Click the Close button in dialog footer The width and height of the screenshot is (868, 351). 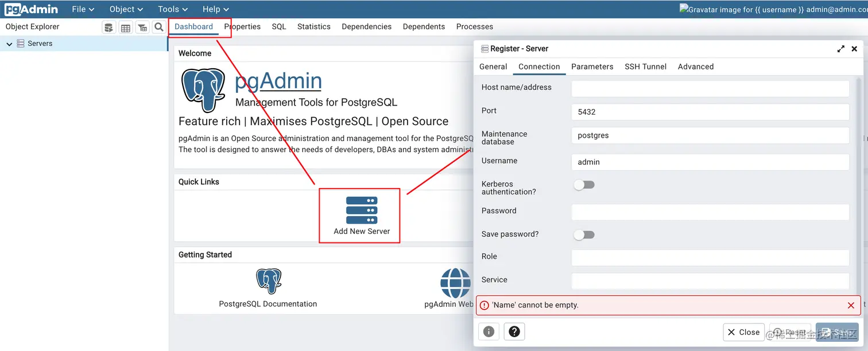pos(744,332)
